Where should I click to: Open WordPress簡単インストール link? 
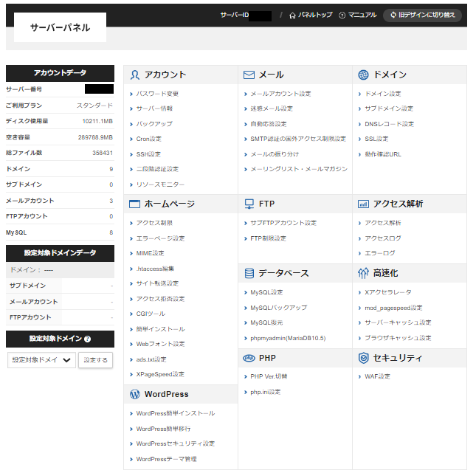point(176,413)
